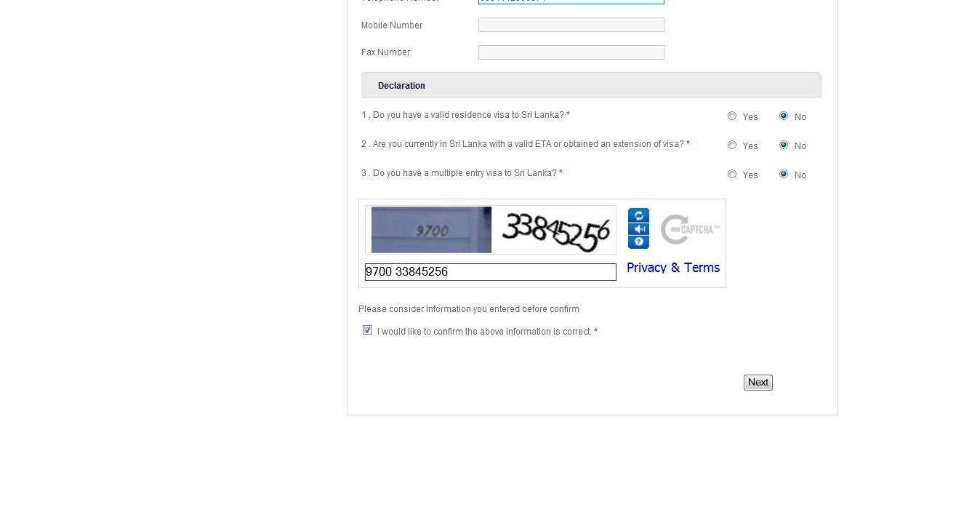The image size is (980, 531).
Task: Click the Declaration section header
Action: (591, 85)
